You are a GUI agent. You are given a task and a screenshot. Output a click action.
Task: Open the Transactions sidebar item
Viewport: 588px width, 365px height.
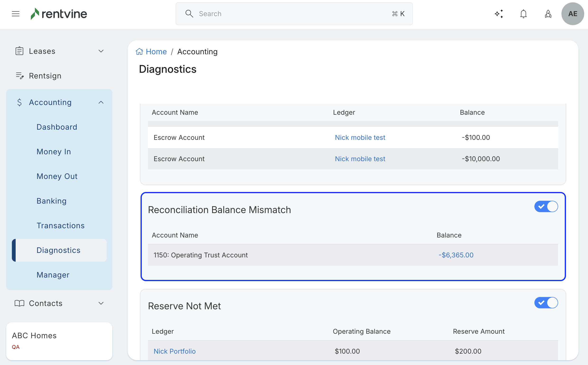point(60,225)
